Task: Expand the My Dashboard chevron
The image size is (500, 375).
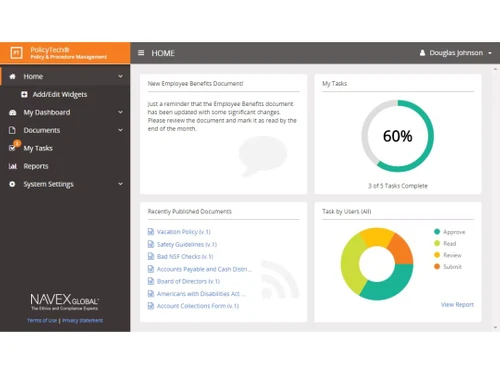Action: point(120,112)
